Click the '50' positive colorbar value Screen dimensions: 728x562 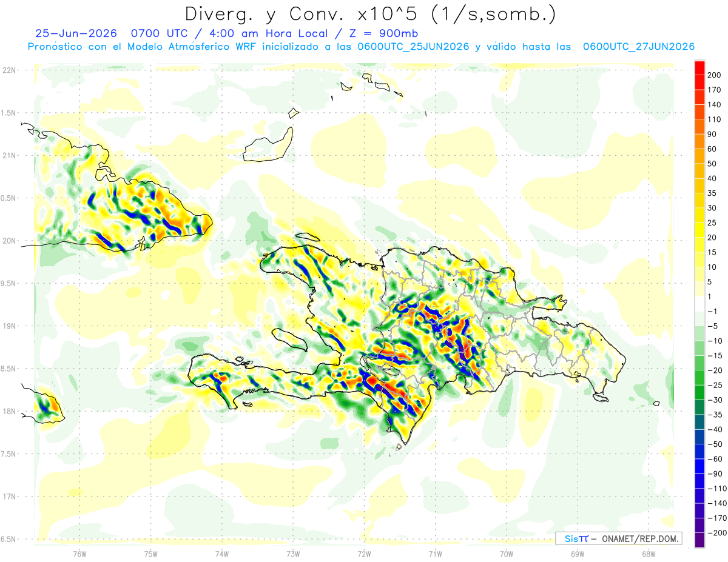coord(712,164)
